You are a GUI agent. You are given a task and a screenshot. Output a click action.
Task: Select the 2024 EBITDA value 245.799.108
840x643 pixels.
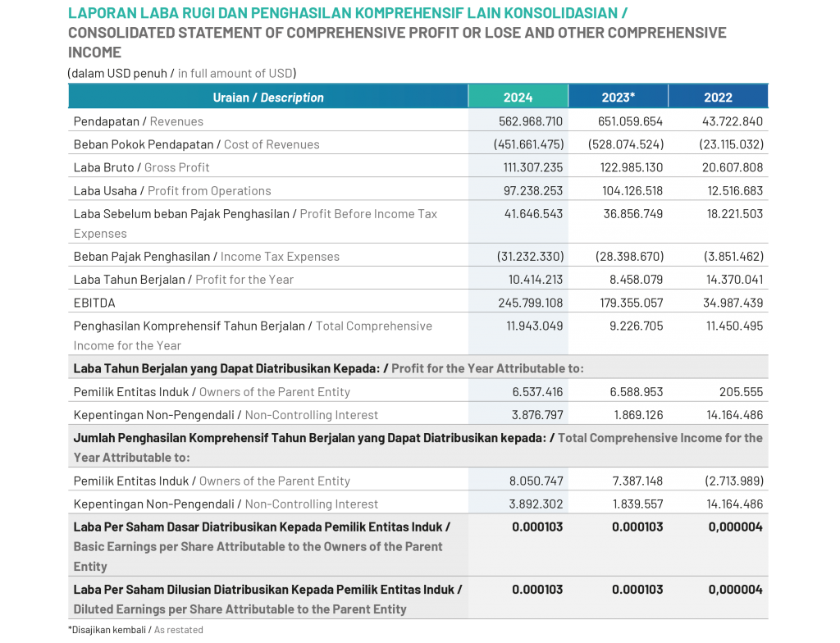click(531, 303)
